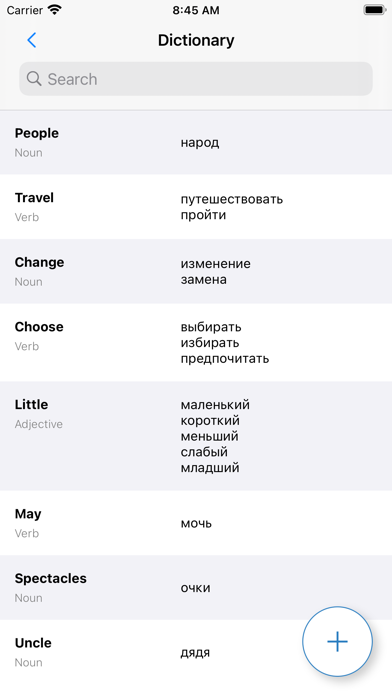Tap the blue back chevron

(32, 40)
